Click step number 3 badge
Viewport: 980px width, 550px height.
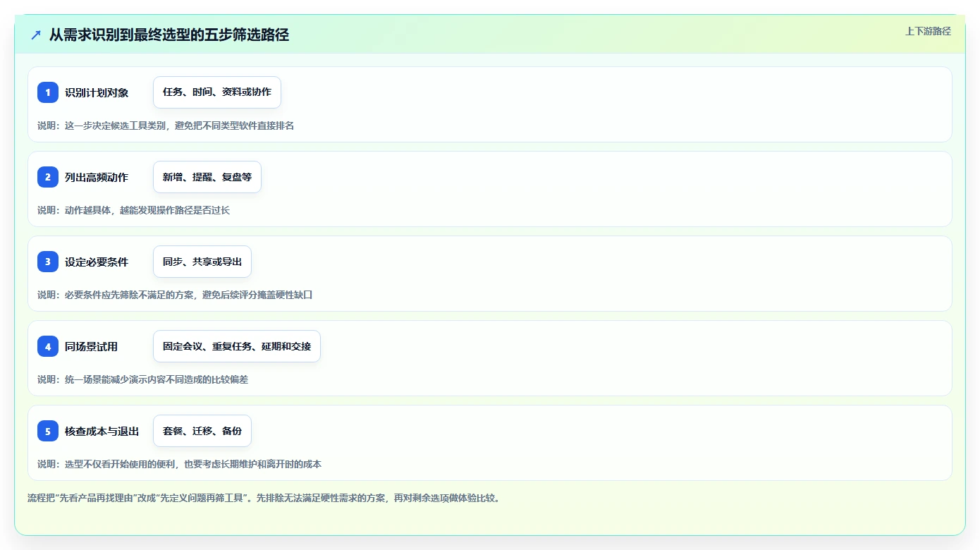pyautogui.click(x=48, y=262)
